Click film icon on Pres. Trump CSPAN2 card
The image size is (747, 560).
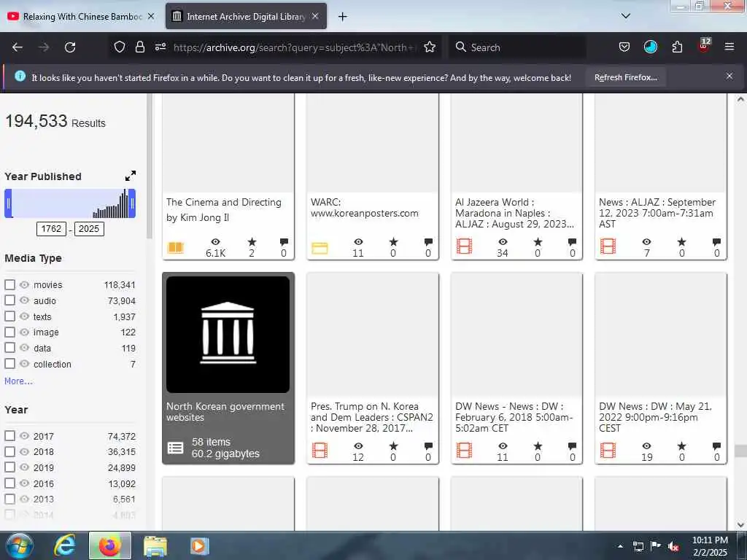tap(320, 450)
